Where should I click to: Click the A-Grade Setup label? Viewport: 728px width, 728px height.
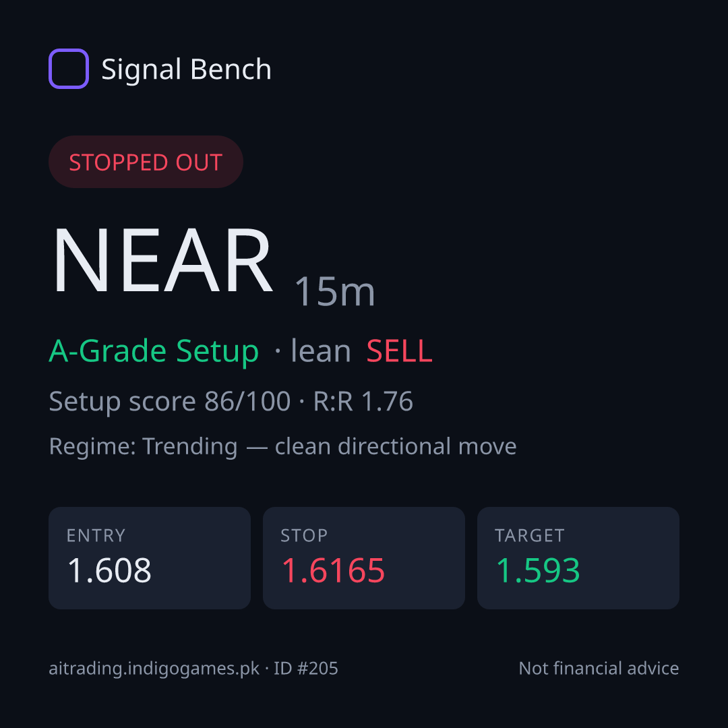pyautogui.click(x=154, y=351)
